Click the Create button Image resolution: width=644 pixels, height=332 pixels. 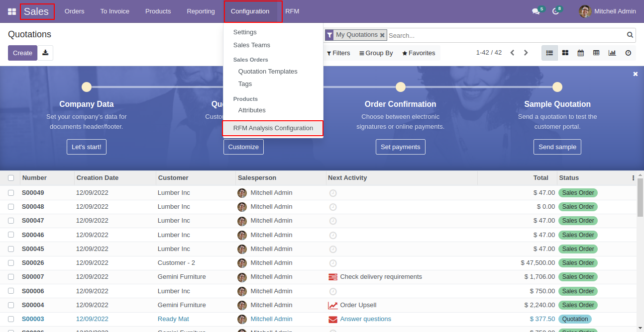click(x=22, y=53)
